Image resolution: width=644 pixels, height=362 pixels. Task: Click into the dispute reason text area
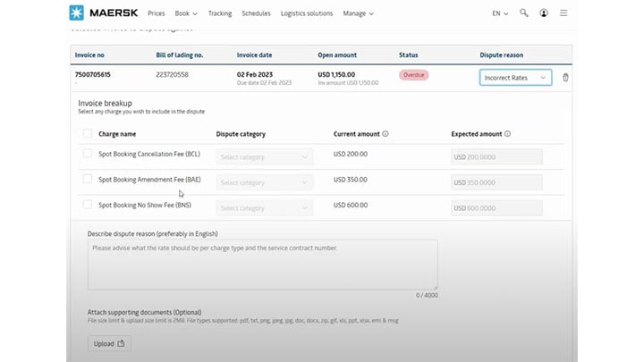(x=262, y=264)
